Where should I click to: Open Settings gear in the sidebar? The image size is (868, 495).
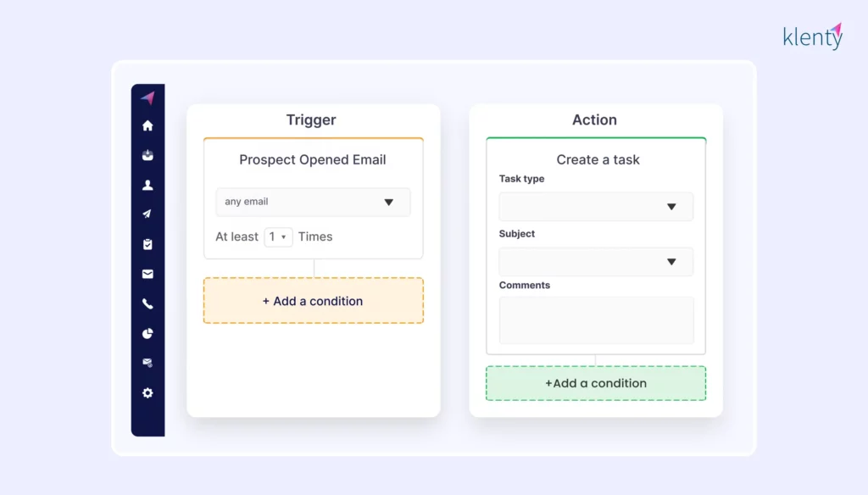point(147,393)
